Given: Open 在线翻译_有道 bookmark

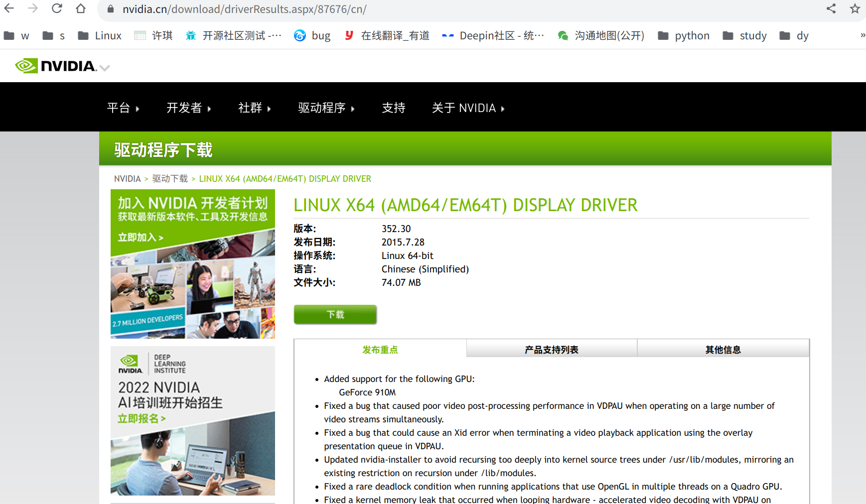Looking at the screenshot, I should tap(387, 36).
